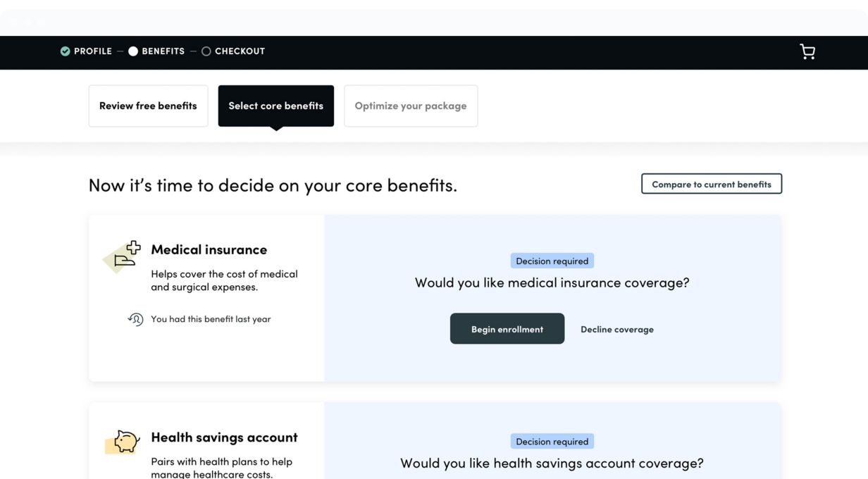868x479 pixels.
Task: Open the Optimize your package tab
Action: (410, 106)
